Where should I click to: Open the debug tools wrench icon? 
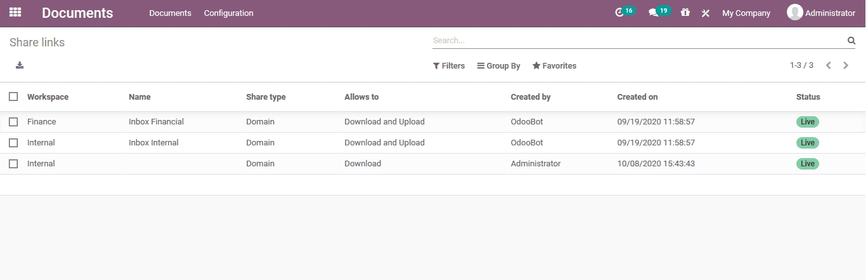[x=705, y=13]
